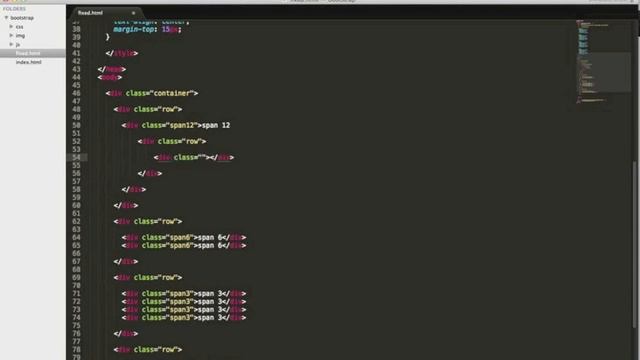640x360 pixels.
Task: Click line number 46 in gutter
Action: point(76,93)
